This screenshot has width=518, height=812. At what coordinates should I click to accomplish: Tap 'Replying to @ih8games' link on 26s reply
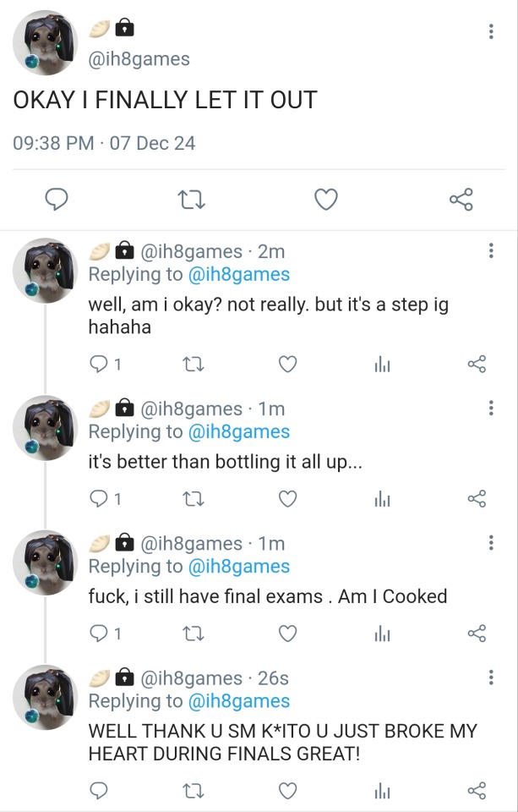pyautogui.click(x=237, y=701)
